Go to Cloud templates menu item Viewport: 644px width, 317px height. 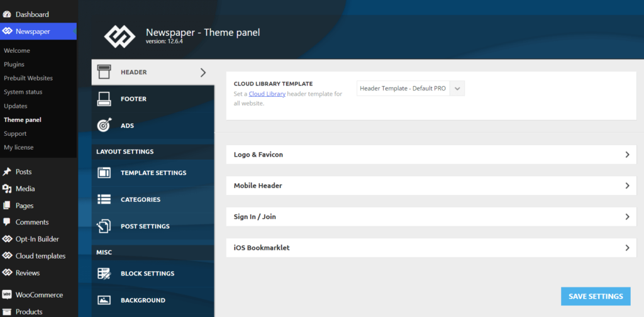38,256
